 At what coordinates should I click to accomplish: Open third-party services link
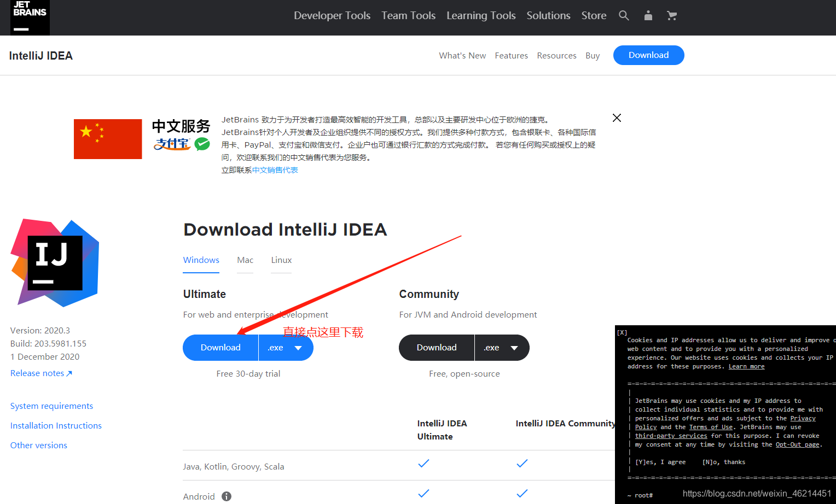click(671, 436)
